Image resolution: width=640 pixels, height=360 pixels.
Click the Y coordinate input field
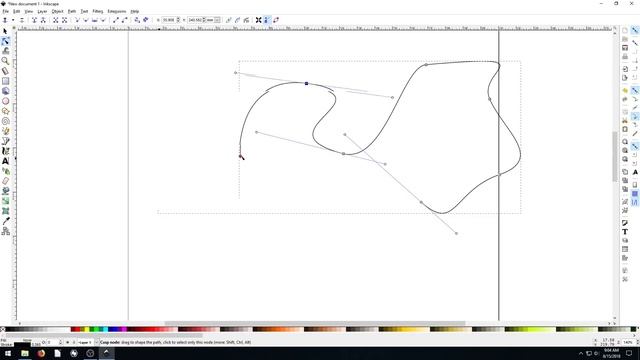click(195, 20)
